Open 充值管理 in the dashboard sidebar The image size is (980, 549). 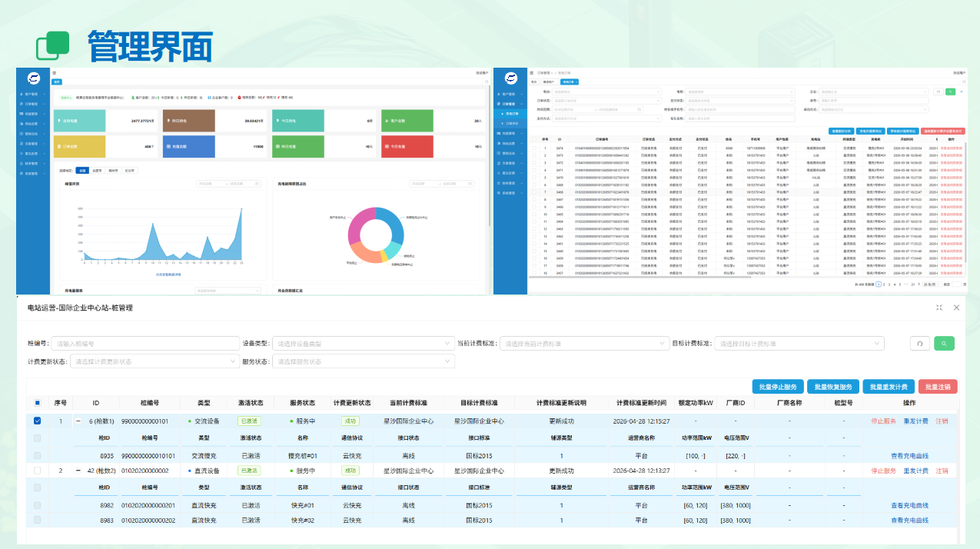point(32,114)
